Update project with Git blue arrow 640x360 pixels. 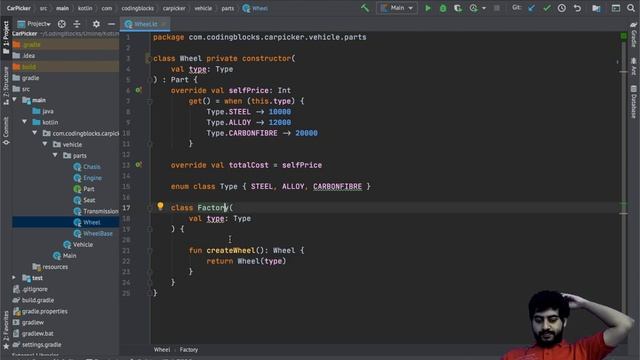[x=531, y=8]
